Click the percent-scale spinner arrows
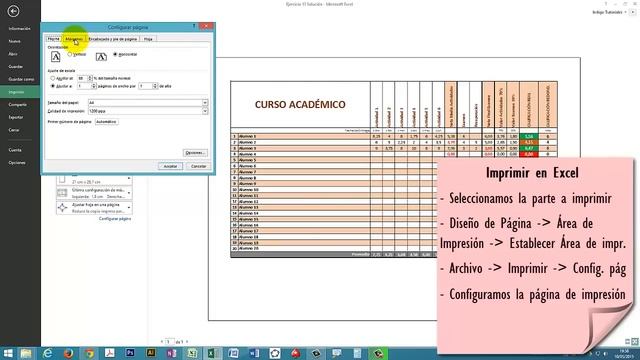The width and height of the screenshot is (640, 360). (90, 78)
